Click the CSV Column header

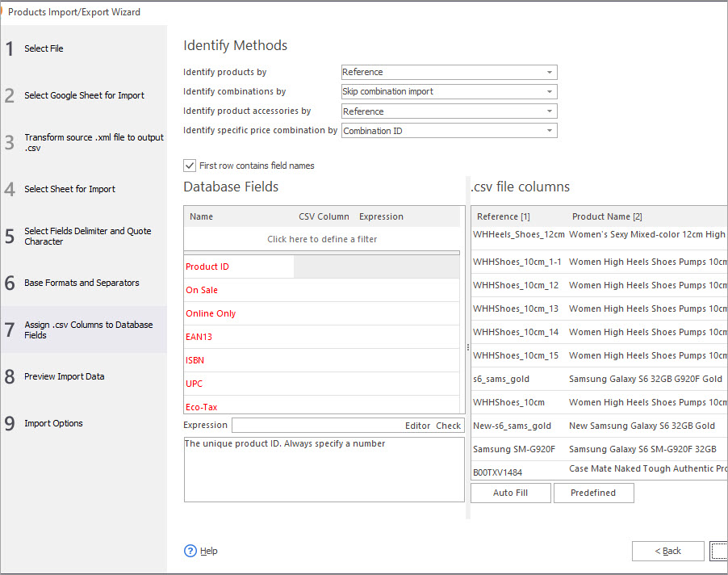pos(324,216)
